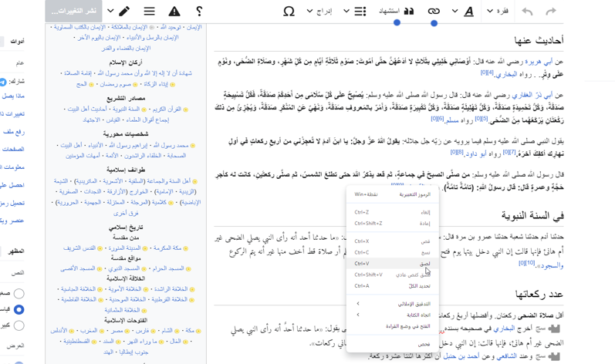Open the أبي هريرة link

click(x=539, y=61)
